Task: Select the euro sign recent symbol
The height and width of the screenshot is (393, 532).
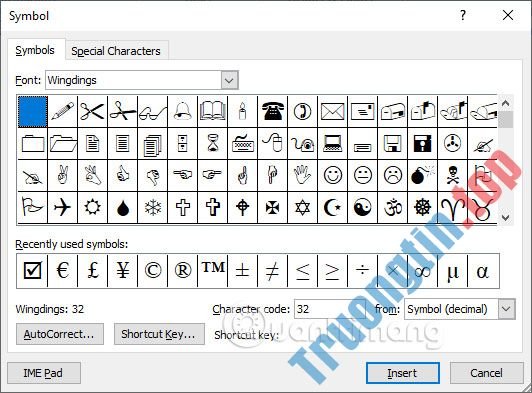Action: tap(62, 271)
